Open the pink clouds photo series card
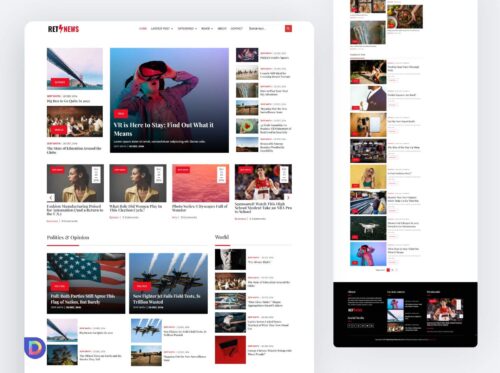Viewport: 500px width, 373px height. 200,183
